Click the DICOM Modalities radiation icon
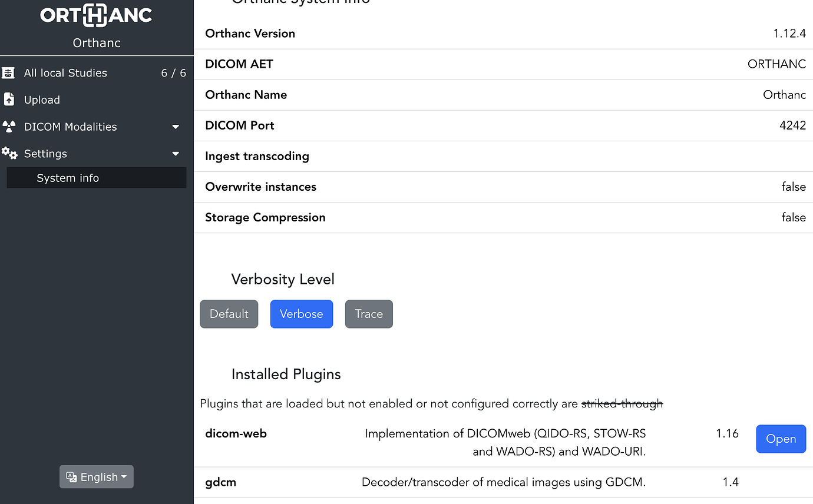The height and width of the screenshot is (504, 813). (x=9, y=127)
